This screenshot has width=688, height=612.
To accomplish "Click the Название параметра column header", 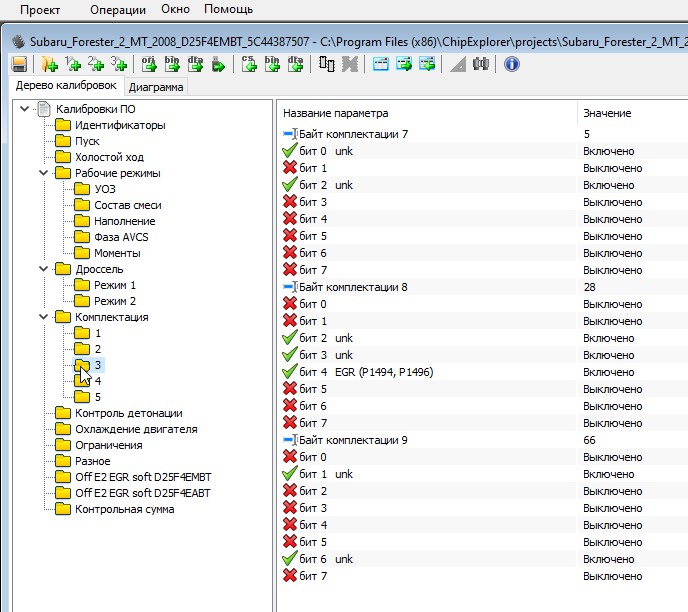I will [x=335, y=113].
